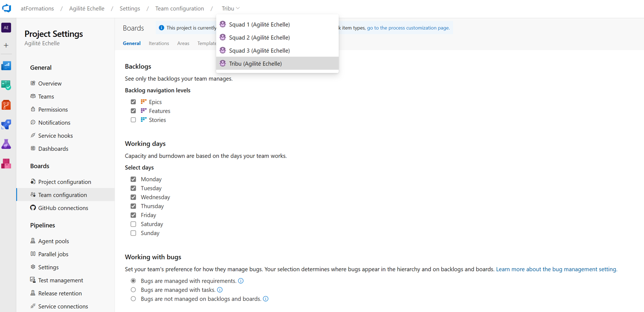Click the GitHub connections octocat icon
The width and height of the screenshot is (644, 312).
[33, 208]
